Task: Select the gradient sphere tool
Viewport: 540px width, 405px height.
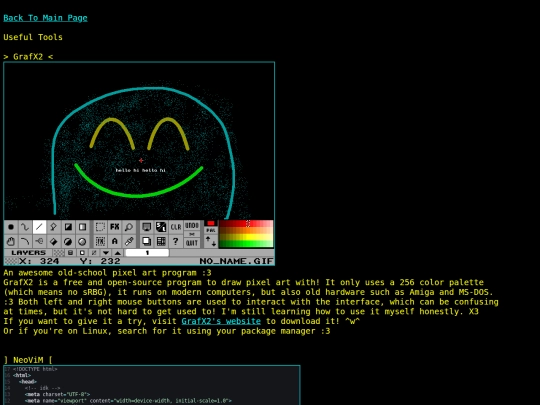Action: coord(82,241)
